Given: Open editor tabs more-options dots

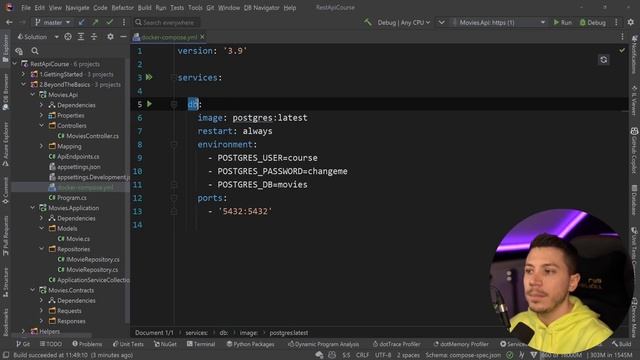Looking at the screenshot, I should pos(622,37).
